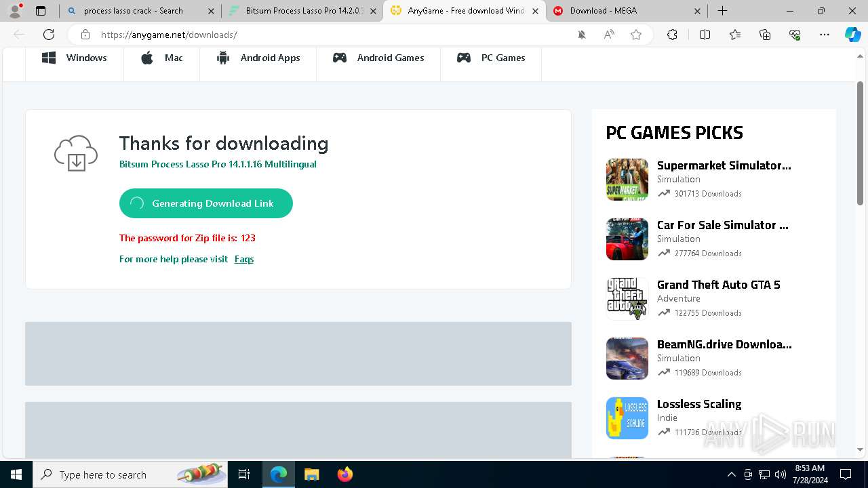Click the address bar URL field

click(x=332, y=35)
